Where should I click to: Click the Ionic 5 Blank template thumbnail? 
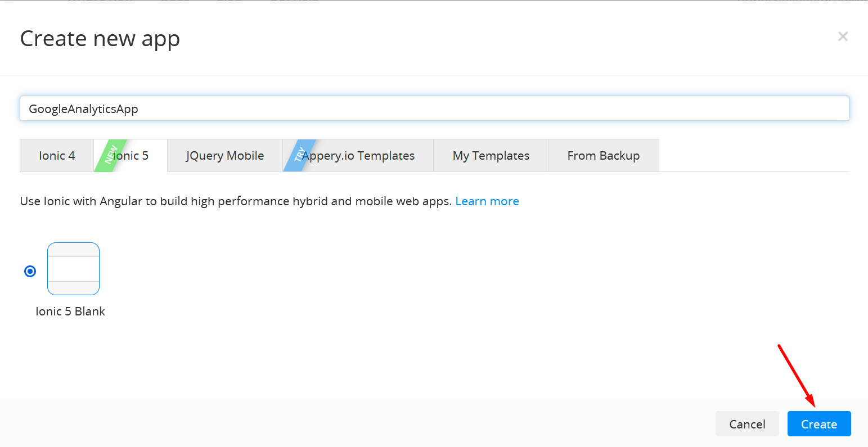pyautogui.click(x=73, y=269)
